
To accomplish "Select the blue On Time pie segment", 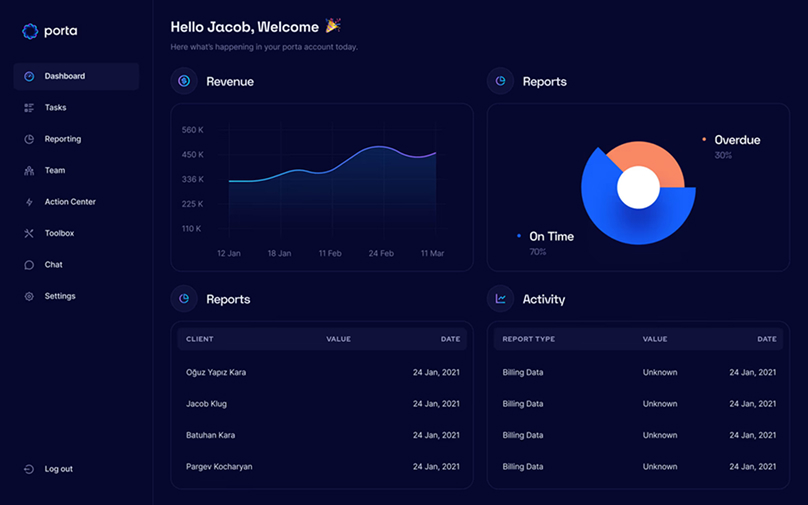I will pyautogui.click(x=620, y=222).
